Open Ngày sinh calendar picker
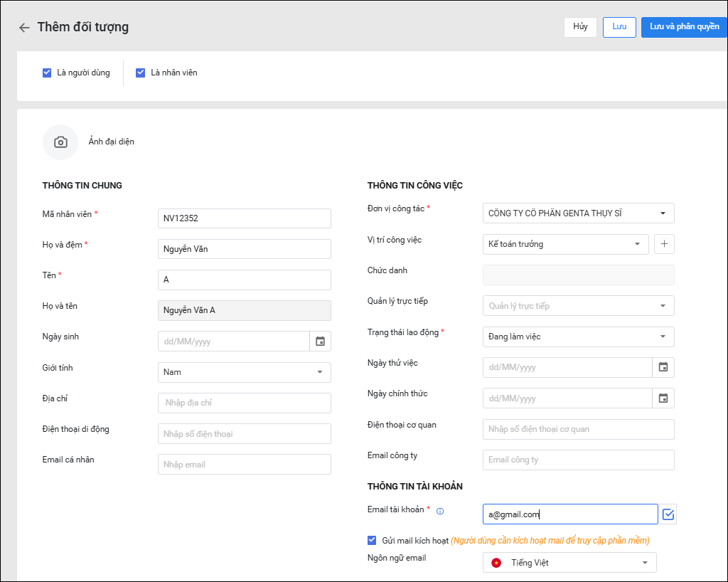The image size is (728, 582). [320, 342]
